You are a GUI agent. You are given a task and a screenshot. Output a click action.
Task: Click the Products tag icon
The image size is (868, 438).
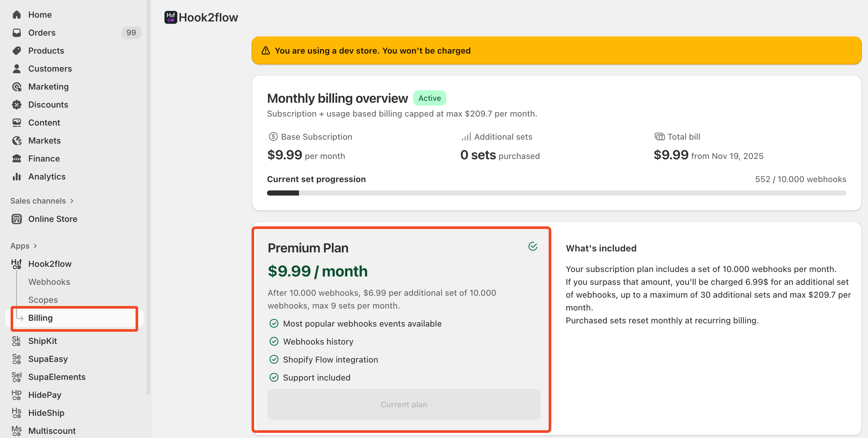point(16,50)
